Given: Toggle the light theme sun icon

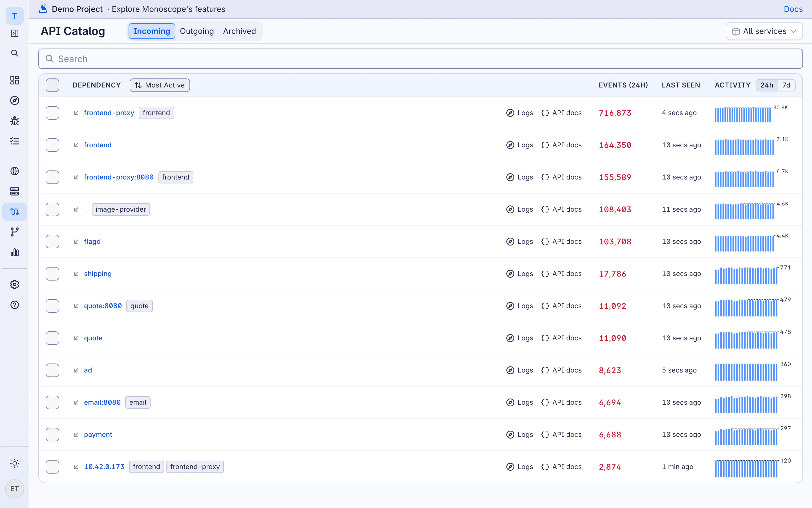Looking at the screenshot, I should click(14, 463).
